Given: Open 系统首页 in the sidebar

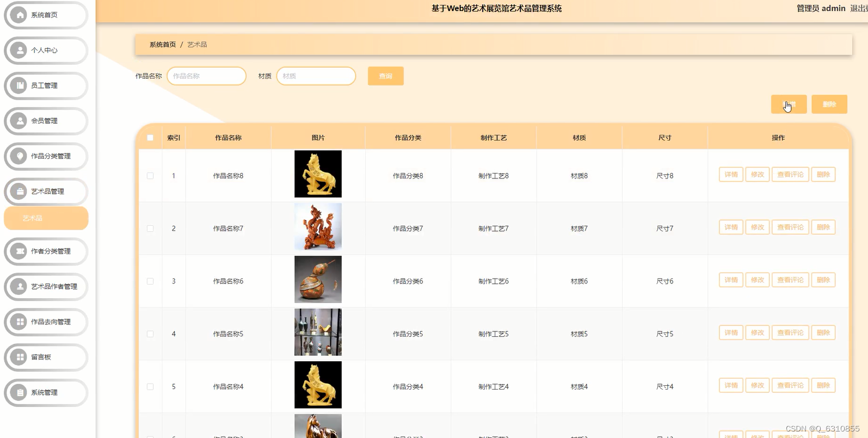Looking at the screenshot, I should [46, 15].
